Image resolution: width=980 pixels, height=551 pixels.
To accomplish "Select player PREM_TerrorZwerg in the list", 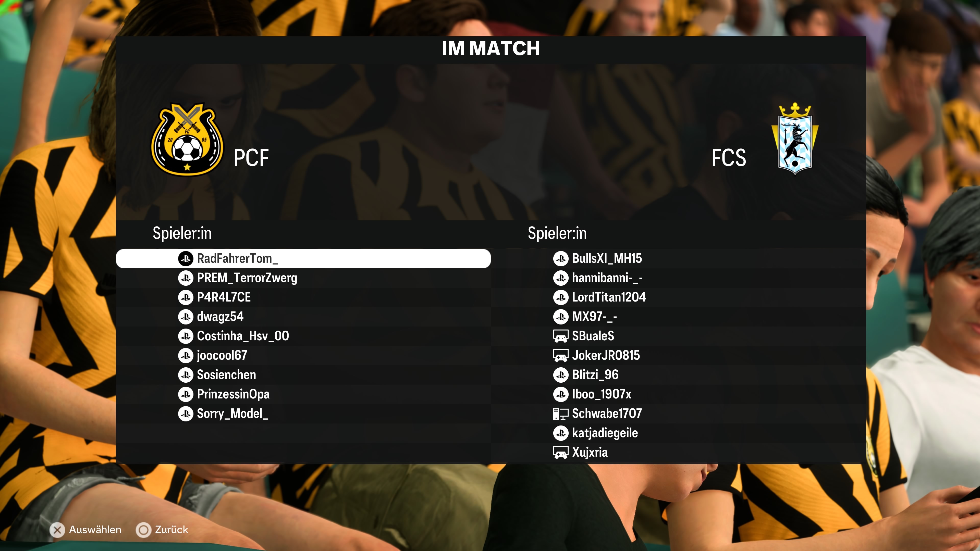I will [303, 278].
